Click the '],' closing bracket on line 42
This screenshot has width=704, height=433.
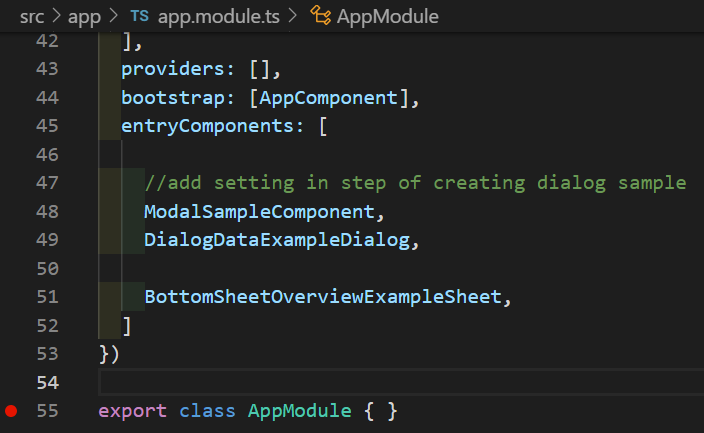[132, 42]
